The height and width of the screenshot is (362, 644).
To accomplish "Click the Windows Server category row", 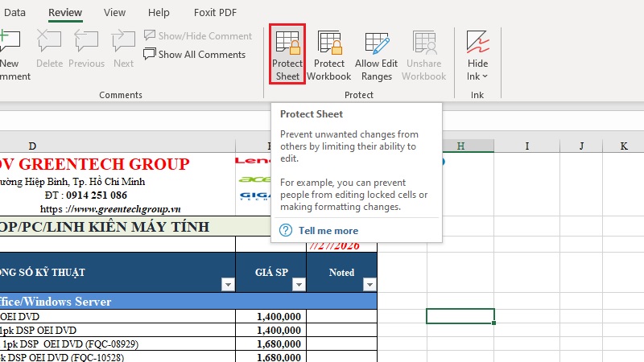I will 188,301.
